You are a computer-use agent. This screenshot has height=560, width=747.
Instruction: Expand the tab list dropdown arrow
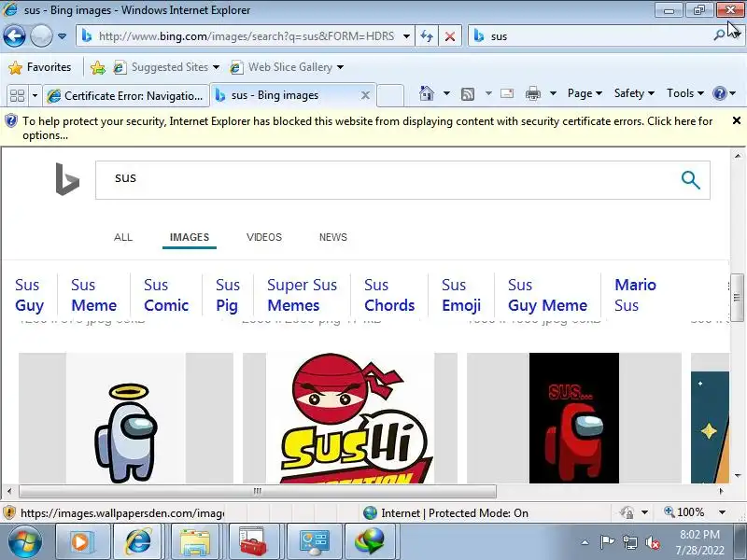click(35, 96)
